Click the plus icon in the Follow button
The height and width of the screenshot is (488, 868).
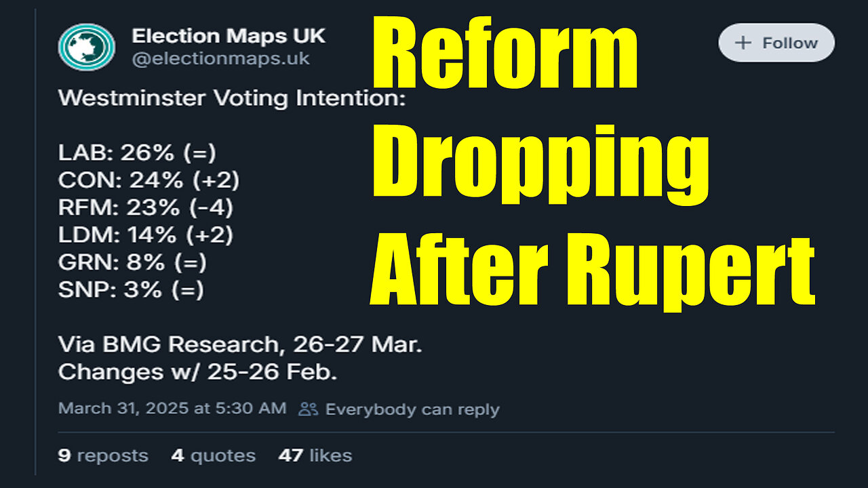(x=743, y=43)
